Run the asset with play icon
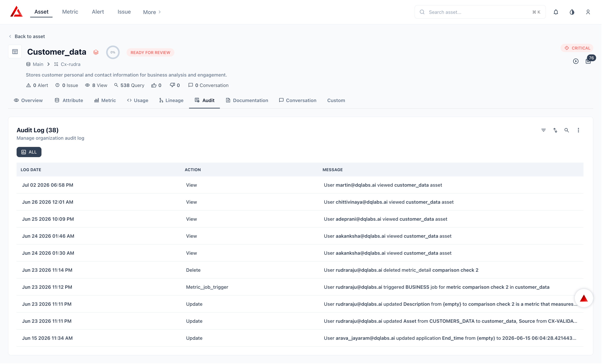Screen dimensions: 602x364 click(x=576, y=61)
